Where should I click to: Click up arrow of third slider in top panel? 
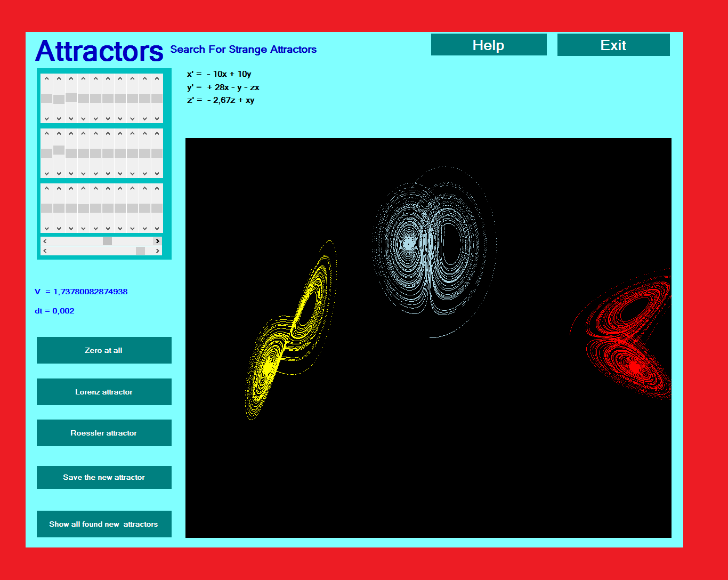click(71, 79)
